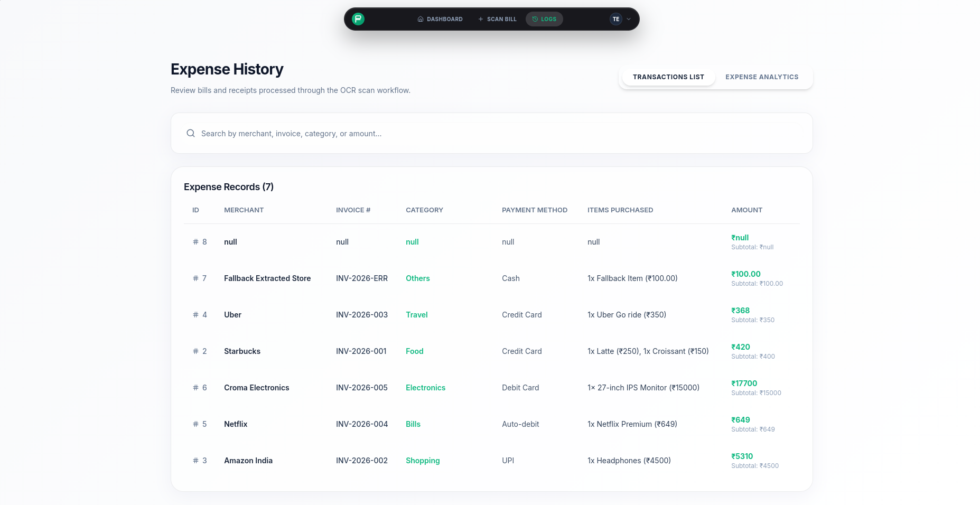980x505 pixels.
Task: Click the hash icon for record 7
Action: (x=195, y=278)
